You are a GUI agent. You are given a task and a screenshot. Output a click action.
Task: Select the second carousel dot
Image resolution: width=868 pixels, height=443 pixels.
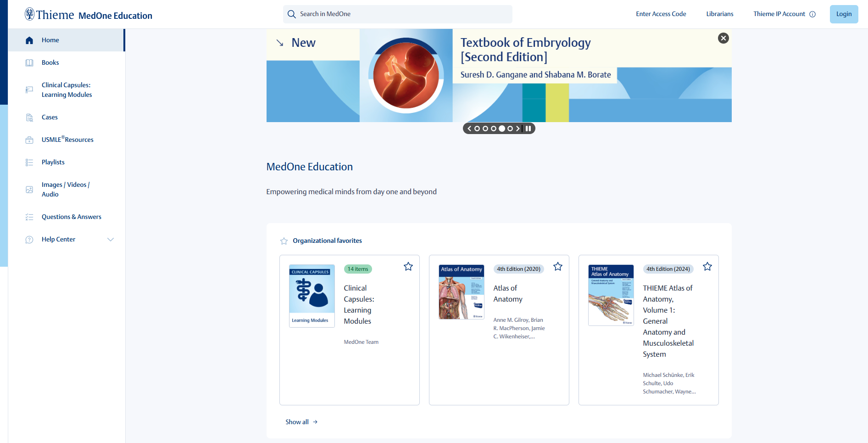tap(485, 129)
